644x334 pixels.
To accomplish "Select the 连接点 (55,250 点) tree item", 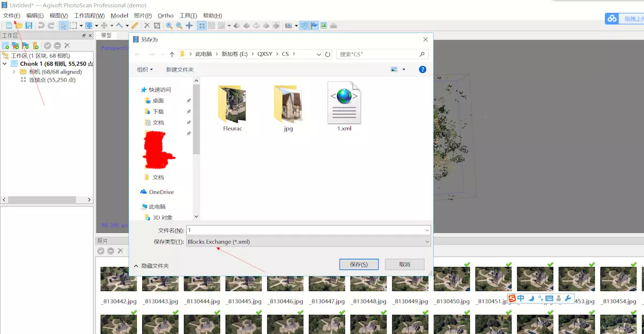I will [x=52, y=80].
